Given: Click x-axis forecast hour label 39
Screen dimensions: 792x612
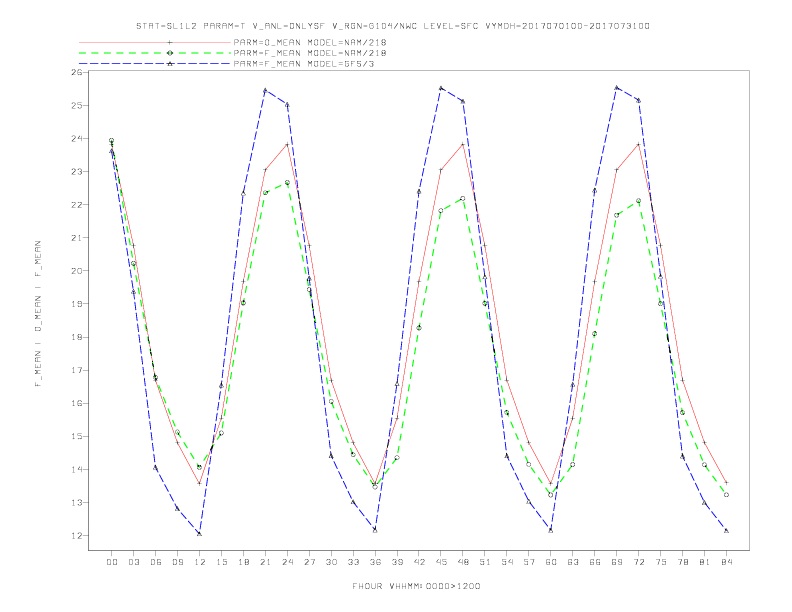Looking at the screenshot, I should click(x=398, y=562).
